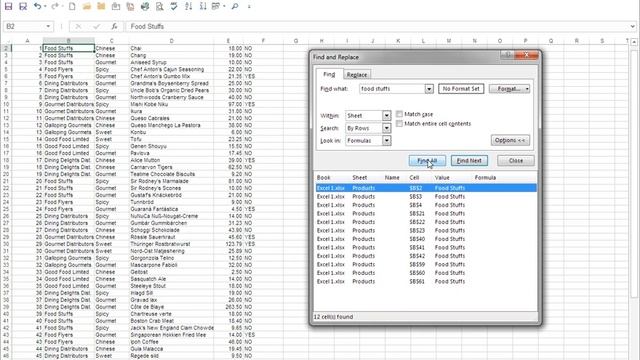Click the Close button in dialog
Screen dimensions: 640x360
click(x=516, y=160)
